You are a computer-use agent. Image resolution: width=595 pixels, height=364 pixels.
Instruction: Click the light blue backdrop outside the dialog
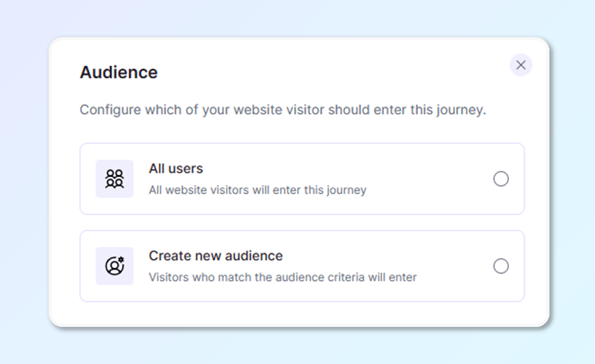click(x=24, y=182)
